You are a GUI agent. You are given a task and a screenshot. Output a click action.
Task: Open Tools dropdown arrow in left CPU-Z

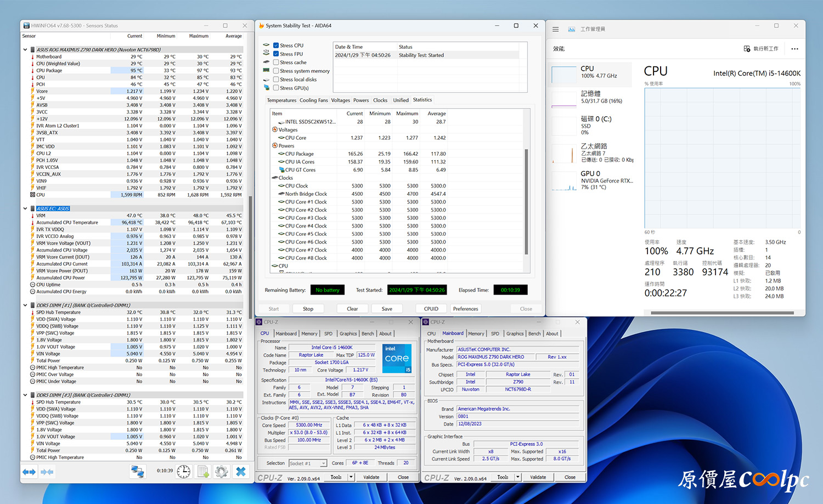coord(351,477)
